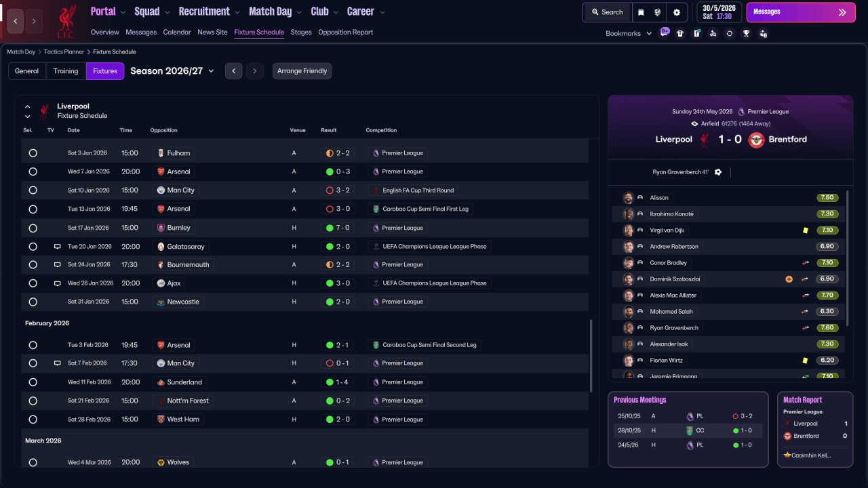Select the 28/10/25 Carabao Cup previous meeting
The width and height of the screenshot is (868, 488).
coord(688,430)
